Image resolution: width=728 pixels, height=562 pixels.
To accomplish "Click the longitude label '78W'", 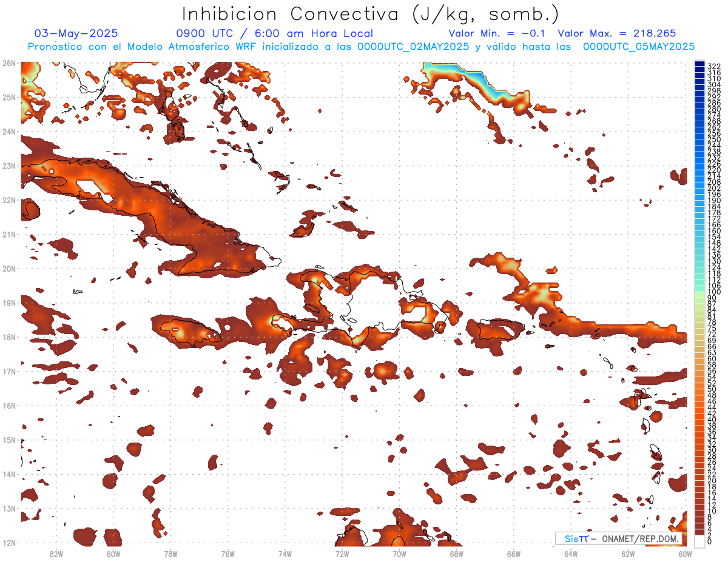I will point(170,553).
